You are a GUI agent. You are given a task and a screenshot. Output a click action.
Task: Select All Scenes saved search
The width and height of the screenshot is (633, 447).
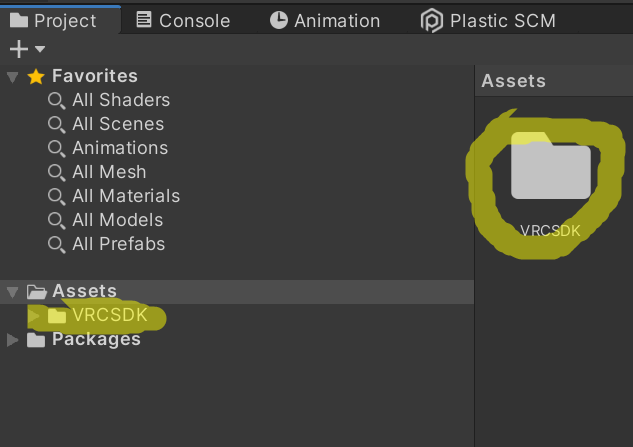coord(117,124)
